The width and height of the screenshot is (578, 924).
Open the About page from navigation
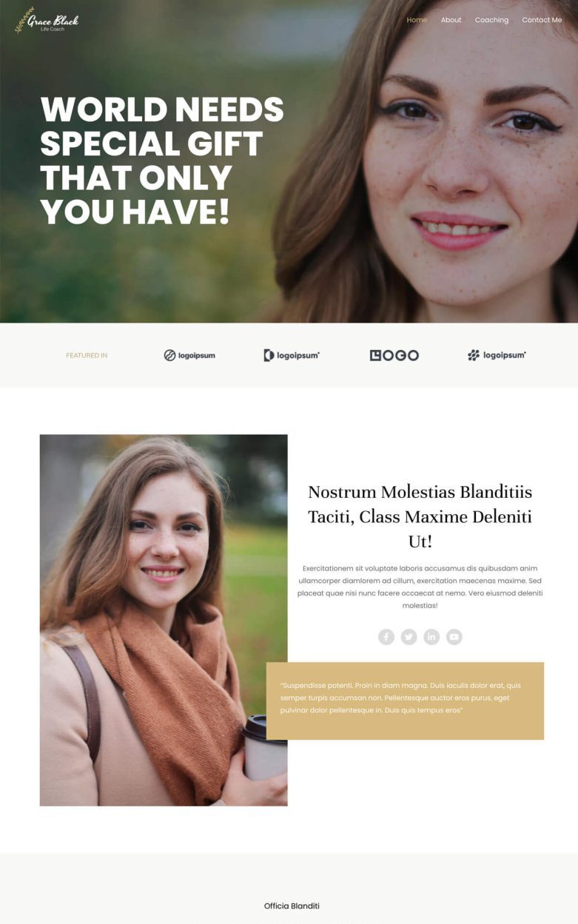coord(451,20)
